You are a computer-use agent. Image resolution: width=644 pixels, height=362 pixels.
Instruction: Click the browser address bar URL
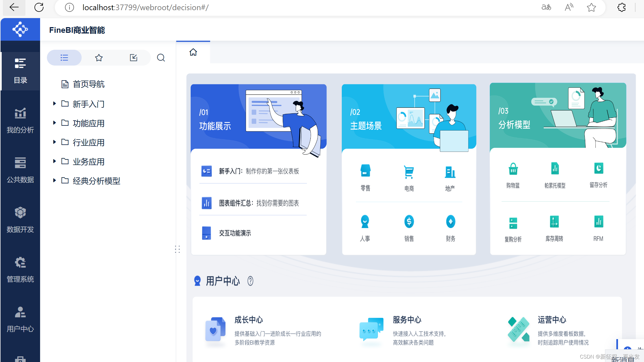[x=145, y=7]
